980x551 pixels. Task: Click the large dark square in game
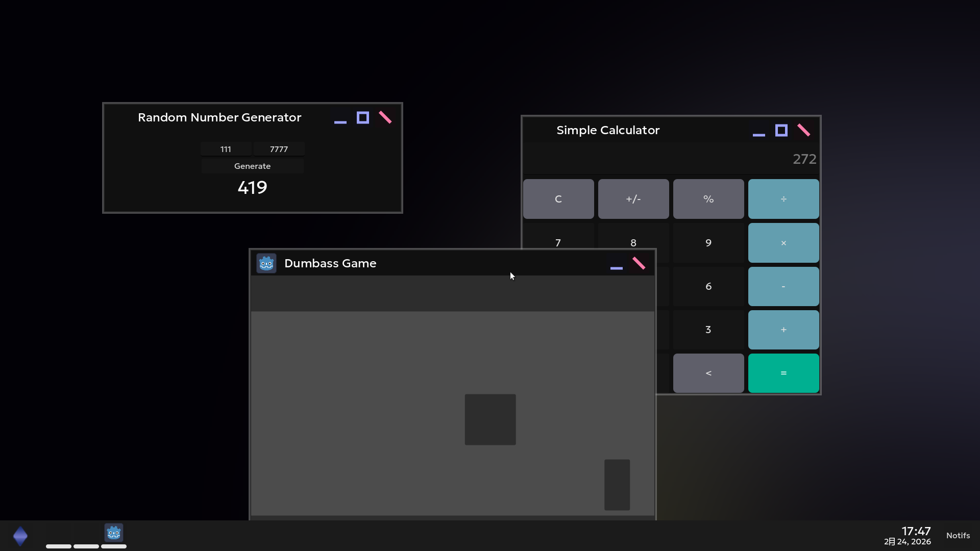tap(490, 419)
